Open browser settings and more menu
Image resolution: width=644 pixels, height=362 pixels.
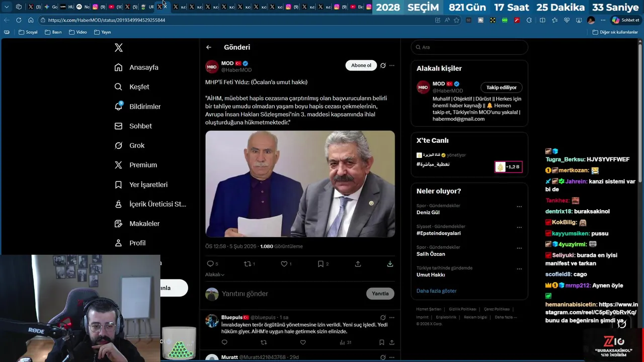click(603, 20)
